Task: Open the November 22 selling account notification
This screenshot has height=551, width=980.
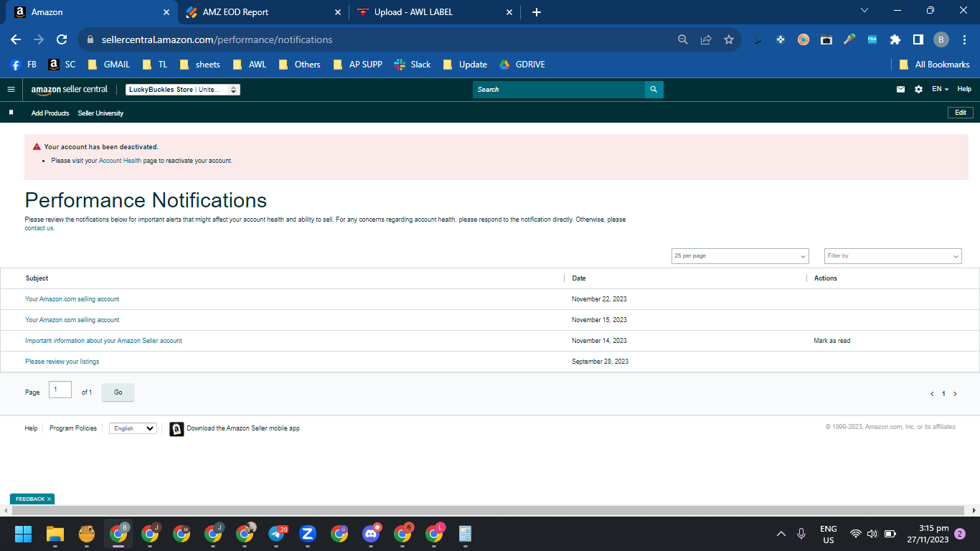Action: (x=72, y=299)
